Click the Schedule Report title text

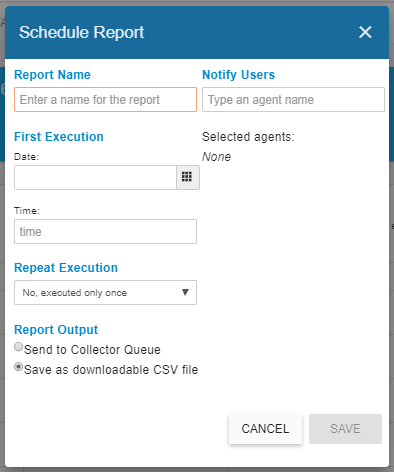[81, 32]
